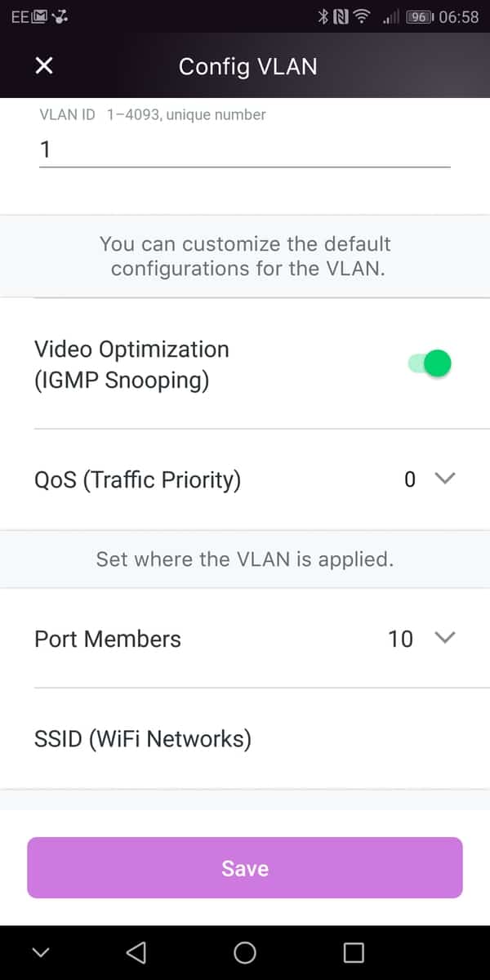This screenshot has height=980, width=490.
Task: Tap the mail notification icon
Action: [x=40, y=16]
